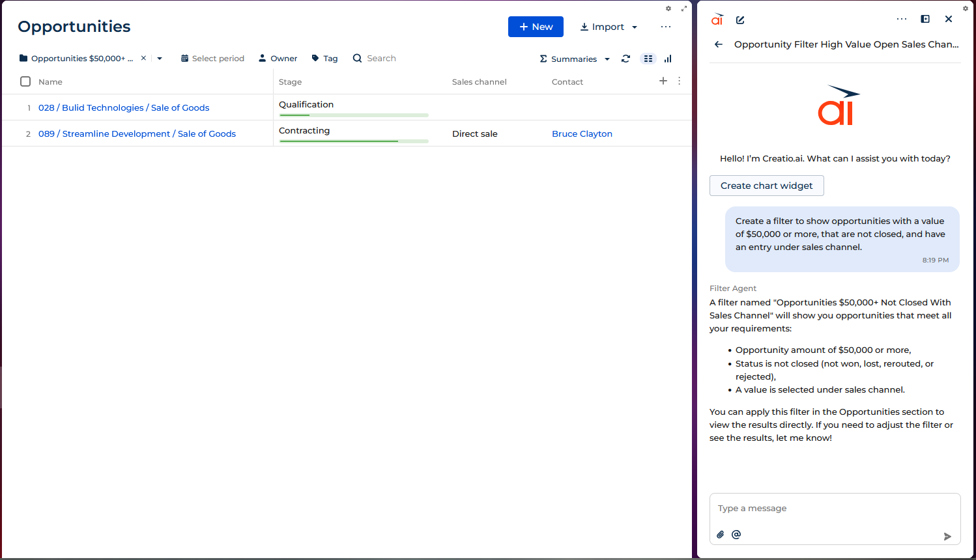
Task: Switch to list view icon
Action: [648, 59]
